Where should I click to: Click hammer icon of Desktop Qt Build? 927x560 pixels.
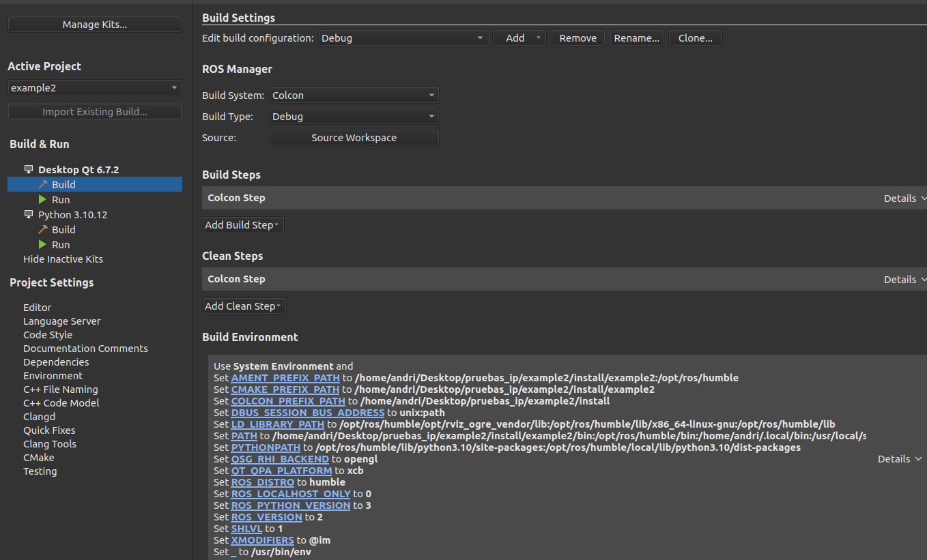[x=43, y=185]
